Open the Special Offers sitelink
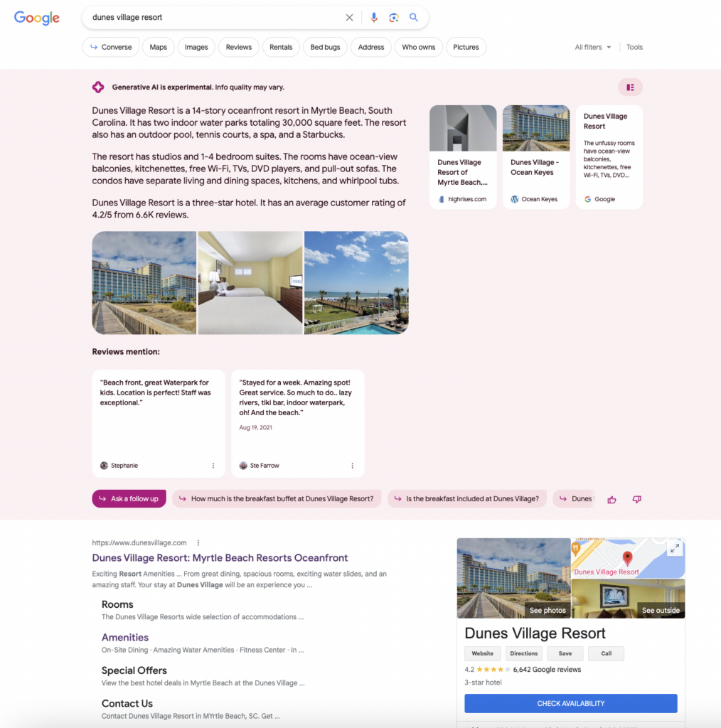The image size is (721, 728). click(134, 670)
